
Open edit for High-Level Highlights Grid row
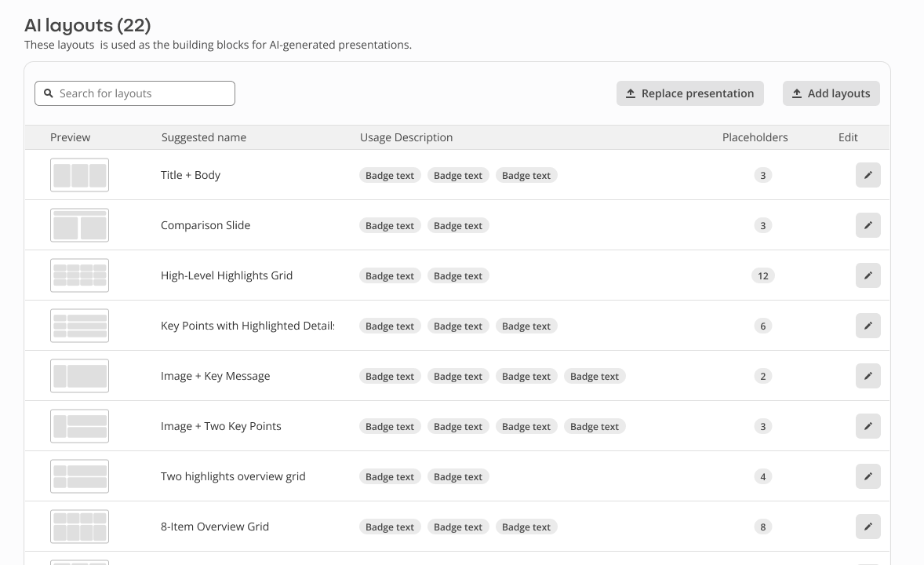coord(868,275)
